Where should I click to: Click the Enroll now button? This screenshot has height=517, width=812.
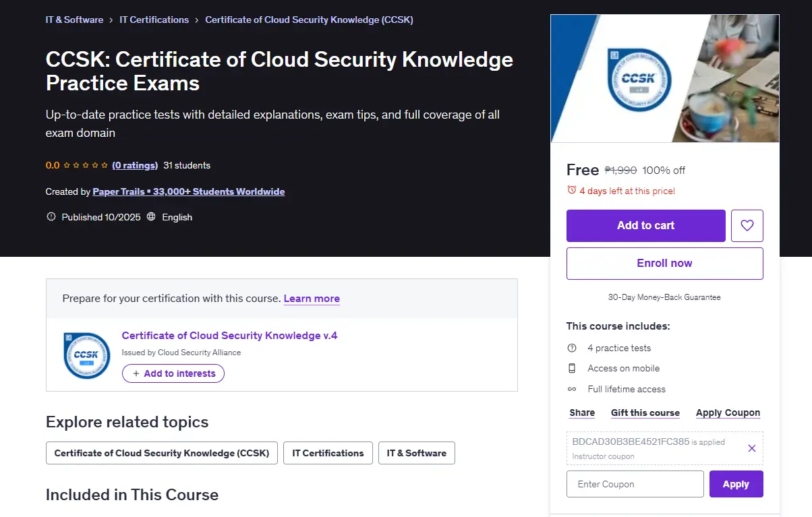point(665,264)
